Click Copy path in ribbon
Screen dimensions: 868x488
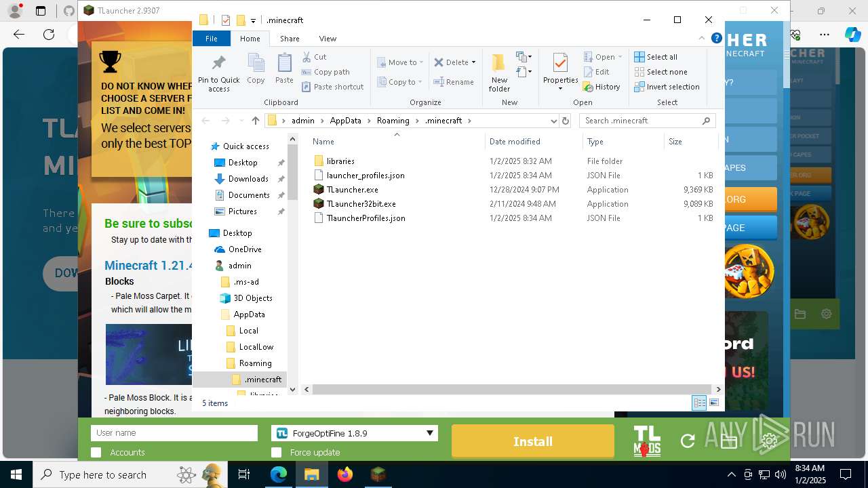click(x=325, y=72)
